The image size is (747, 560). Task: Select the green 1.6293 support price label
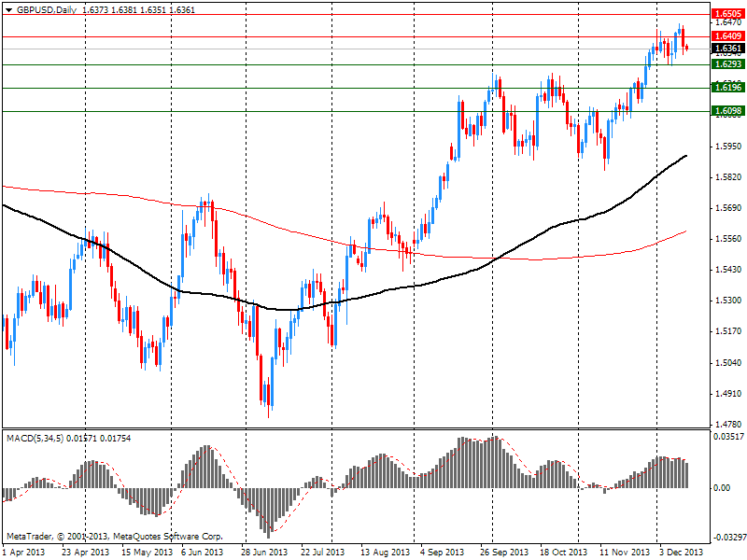click(727, 64)
